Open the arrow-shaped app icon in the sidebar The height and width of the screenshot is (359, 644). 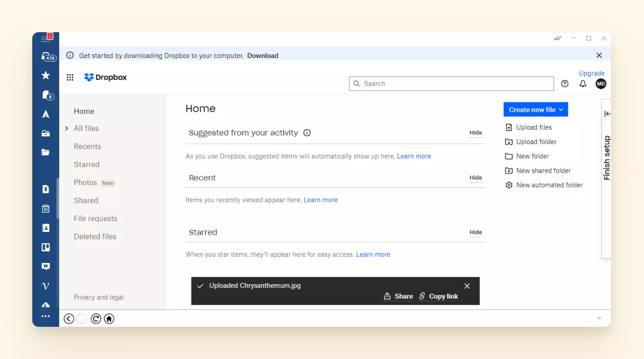tap(46, 114)
